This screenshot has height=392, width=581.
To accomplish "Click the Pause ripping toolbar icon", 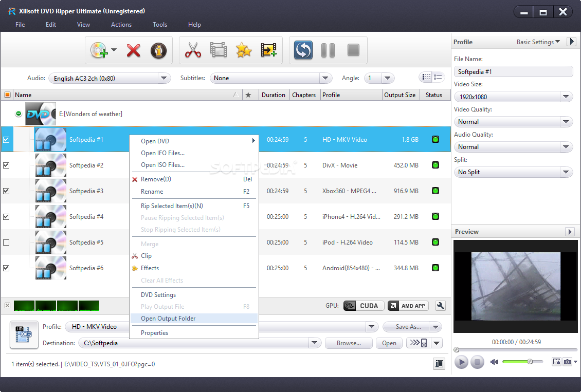I will point(328,50).
